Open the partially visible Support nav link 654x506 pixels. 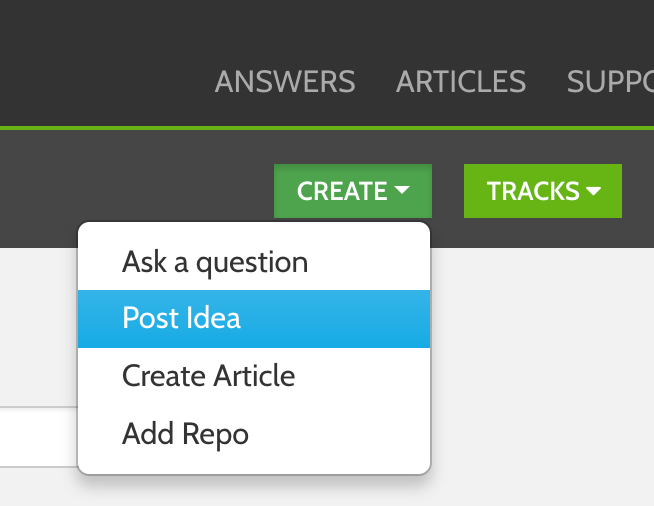pyautogui.click(x=610, y=81)
